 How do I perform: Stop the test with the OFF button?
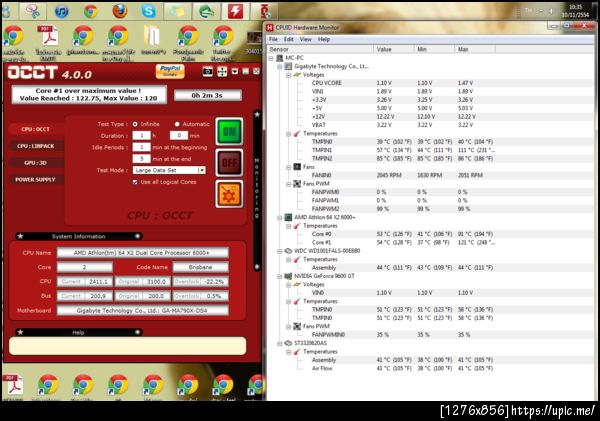click(x=229, y=163)
